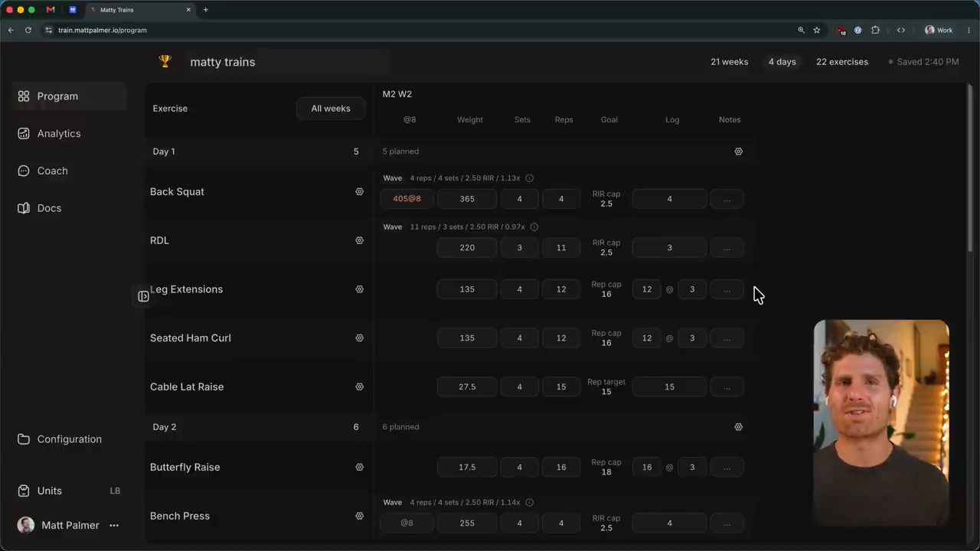Show info for Back Squat wave
The image size is (980, 551).
click(x=529, y=178)
